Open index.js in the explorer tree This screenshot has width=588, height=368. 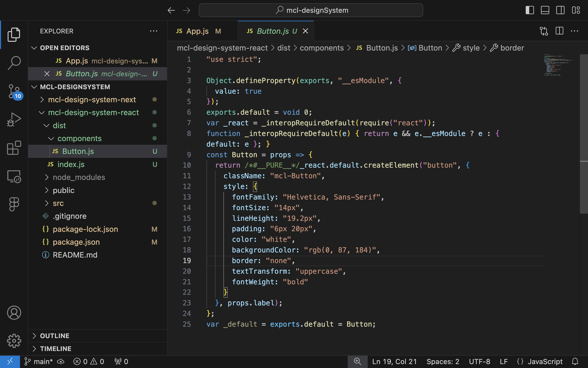[x=71, y=165]
